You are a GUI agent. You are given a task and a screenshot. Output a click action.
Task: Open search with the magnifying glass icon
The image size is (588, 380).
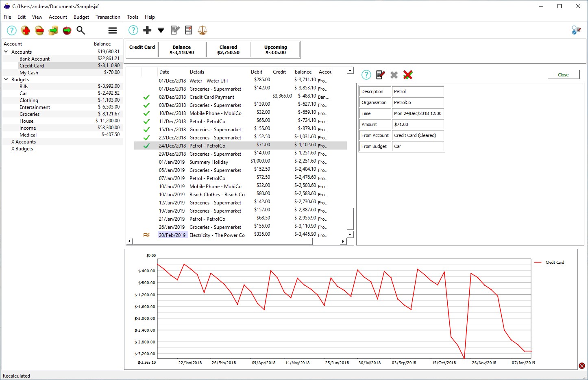pyautogui.click(x=81, y=30)
